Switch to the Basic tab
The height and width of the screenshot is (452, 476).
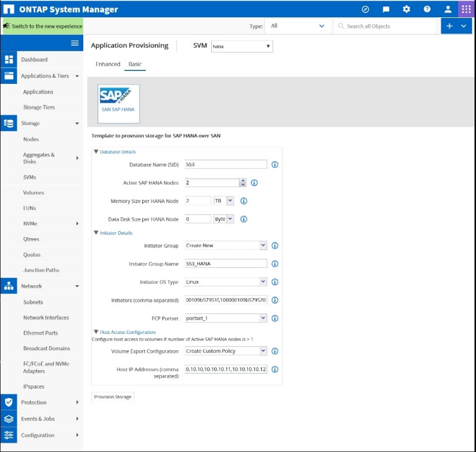[x=135, y=64]
